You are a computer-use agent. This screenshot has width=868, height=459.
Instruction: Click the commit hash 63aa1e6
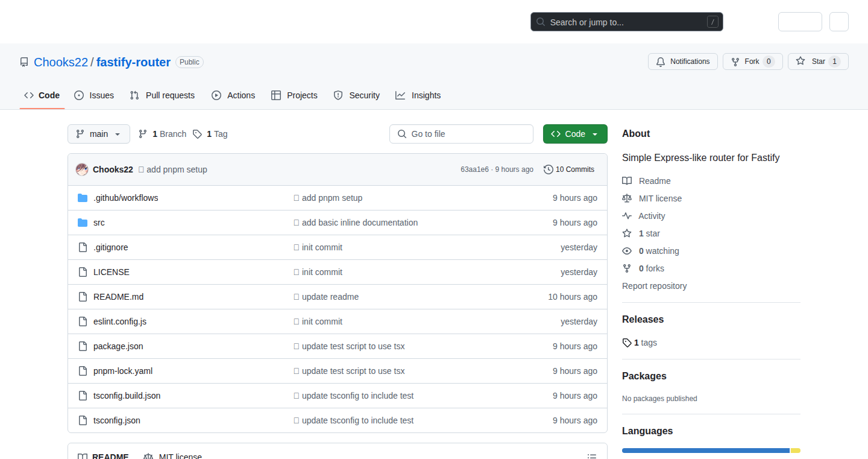pyautogui.click(x=474, y=169)
